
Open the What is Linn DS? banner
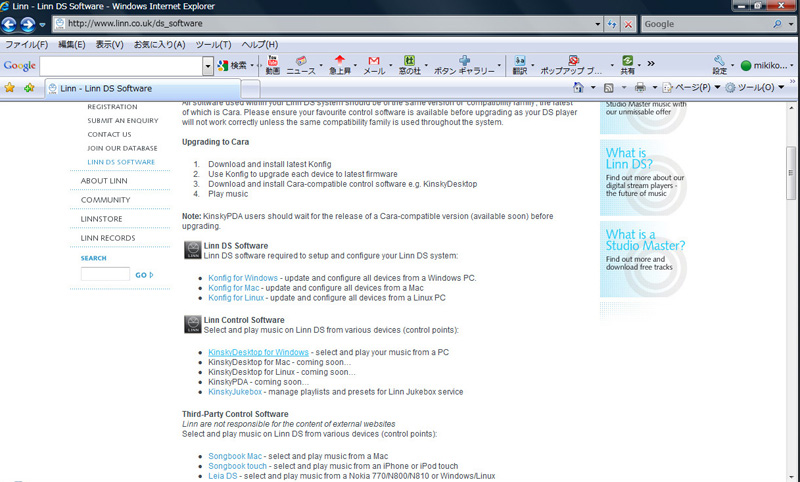[x=643, y=177]
